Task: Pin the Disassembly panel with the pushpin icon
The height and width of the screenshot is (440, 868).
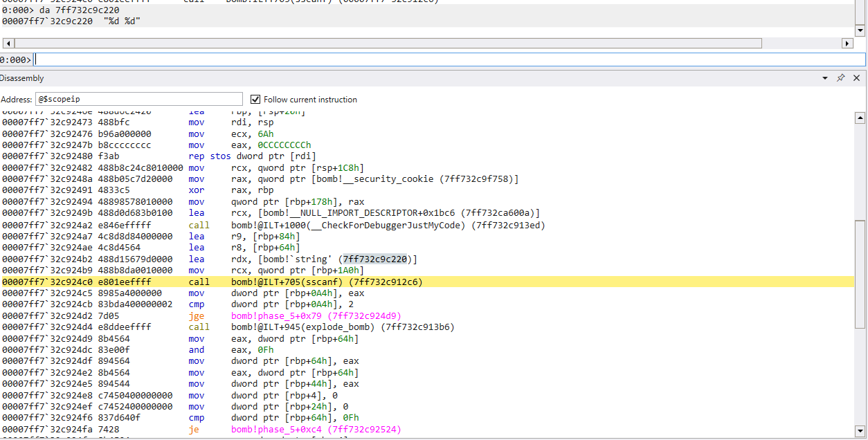Action: pos(840,78)
